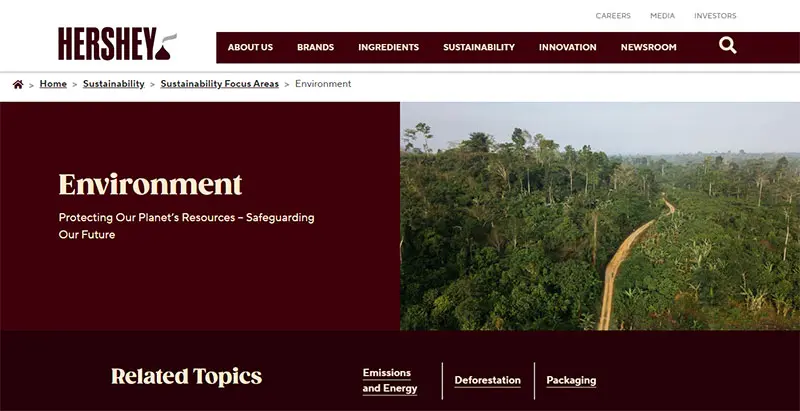Screen dimensions: 800x411
Task: Select Sustainability in the navigation bar
Action: (x=479, y=47)
